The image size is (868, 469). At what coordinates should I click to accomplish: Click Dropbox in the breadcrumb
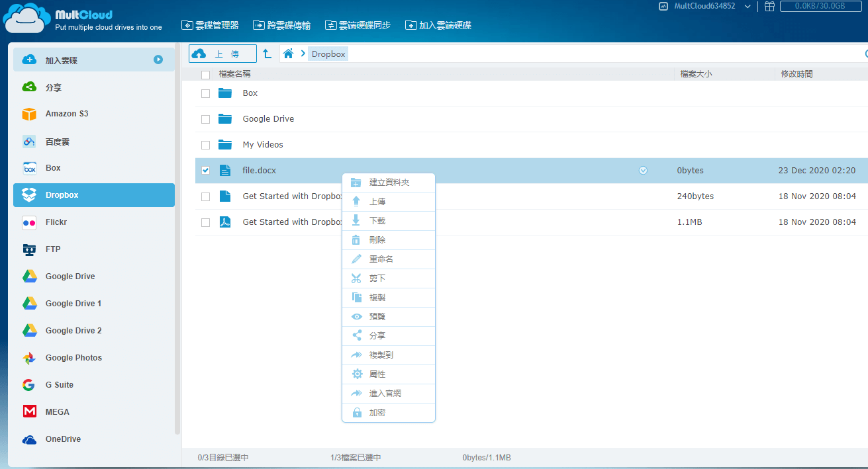point(328,54)
